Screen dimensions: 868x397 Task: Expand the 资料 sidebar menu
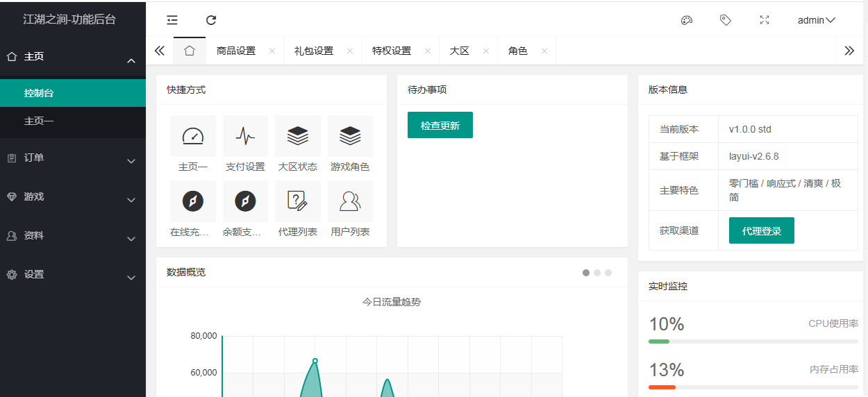(73, 236)
